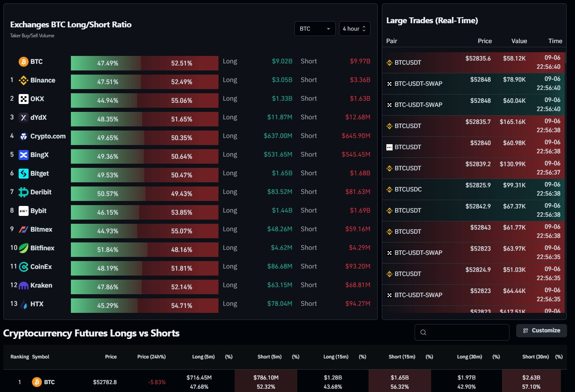Open the Customize columns button
Viewport: 575px width, 392px height.
pos(541,331)
